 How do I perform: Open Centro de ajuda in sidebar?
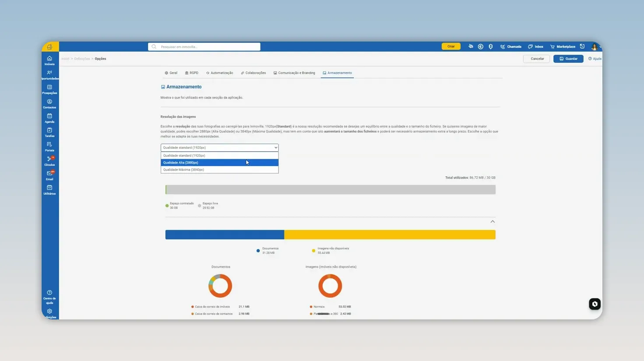50,297
